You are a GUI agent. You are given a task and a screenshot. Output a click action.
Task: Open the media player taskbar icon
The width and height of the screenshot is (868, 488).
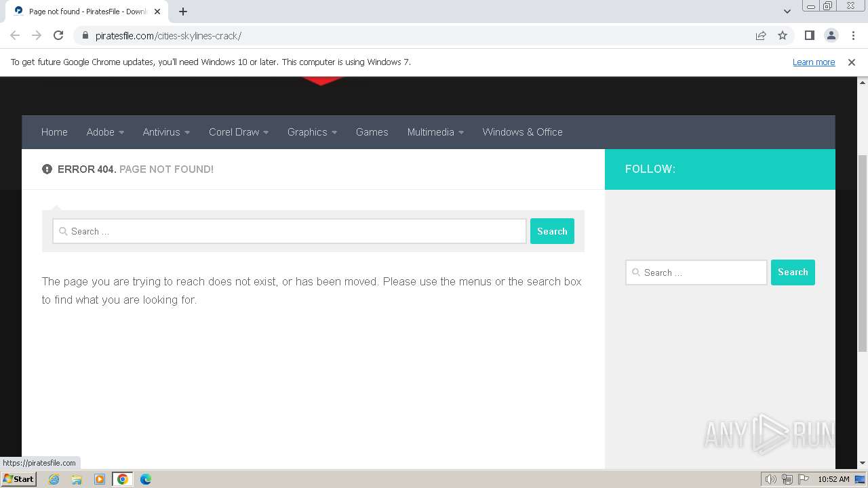pos(100,479)
